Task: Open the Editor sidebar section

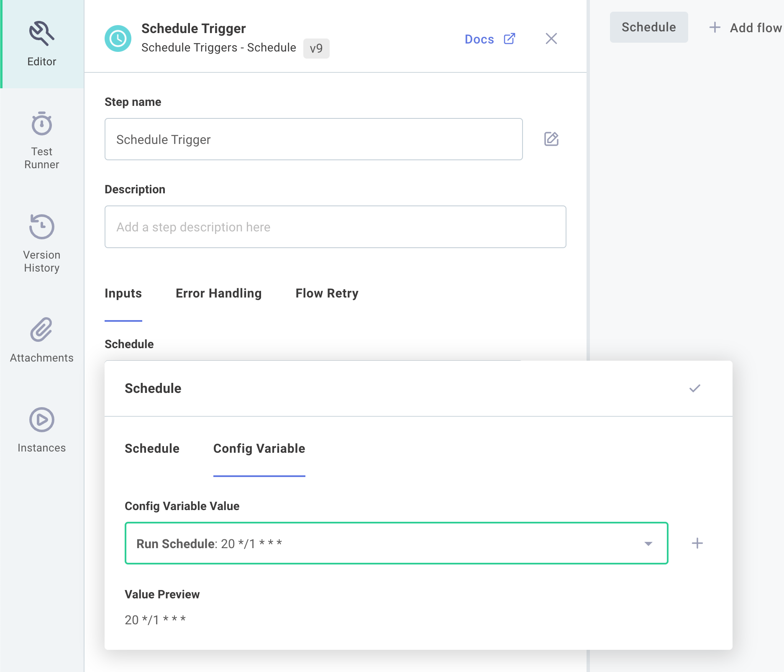Action: point(42,44)
